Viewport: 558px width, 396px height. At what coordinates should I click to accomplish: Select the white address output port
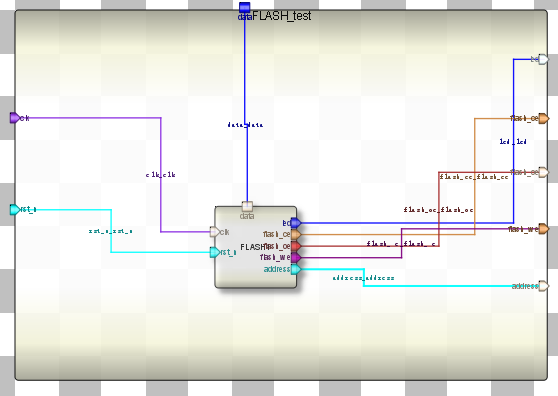[x=543, y=286]
